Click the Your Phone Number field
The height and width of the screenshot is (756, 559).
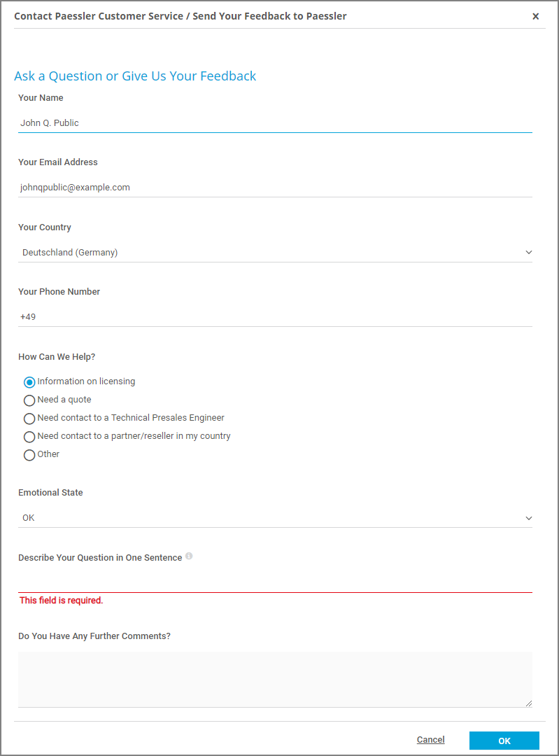(x=274, y=317)
